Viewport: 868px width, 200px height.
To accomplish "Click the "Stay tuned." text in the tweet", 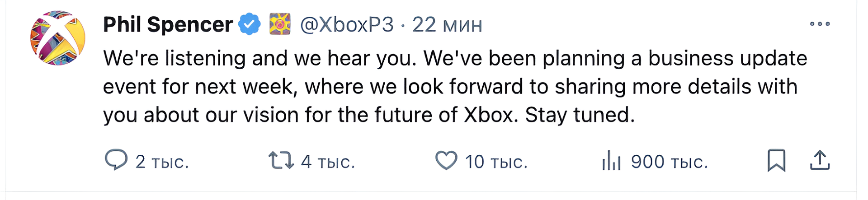I will click(580, 115).
